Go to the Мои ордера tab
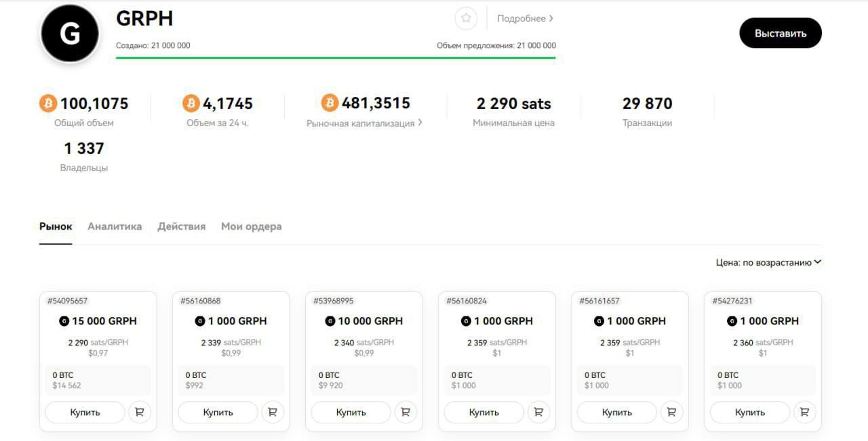The height and width of the screenshot is (441, 868). [x=251, y=226]
